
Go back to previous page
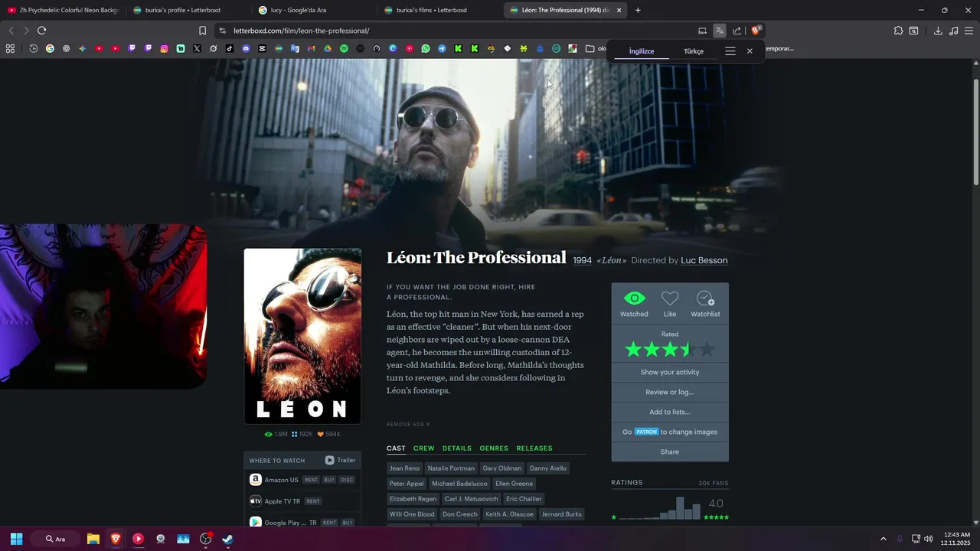pos(11,31)
